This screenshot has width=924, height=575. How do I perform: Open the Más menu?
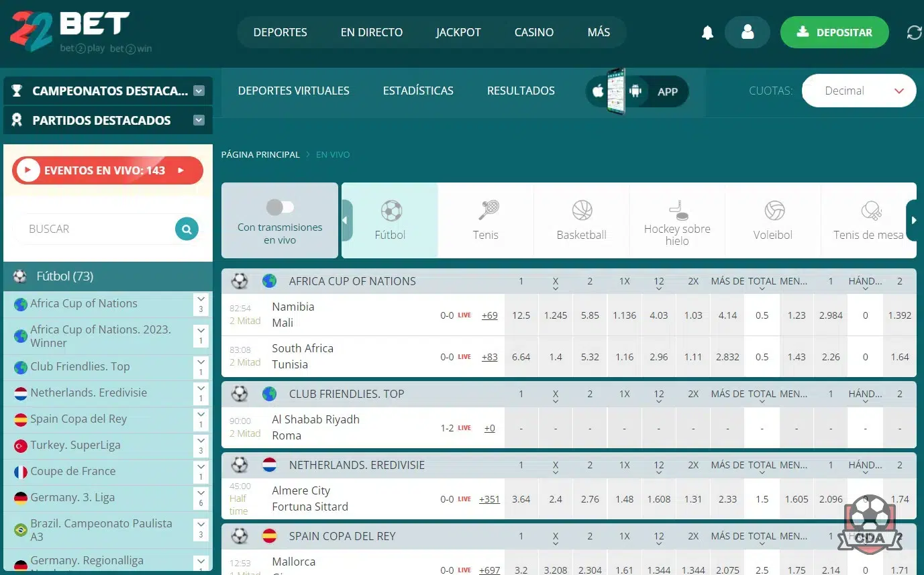(599, 32)
